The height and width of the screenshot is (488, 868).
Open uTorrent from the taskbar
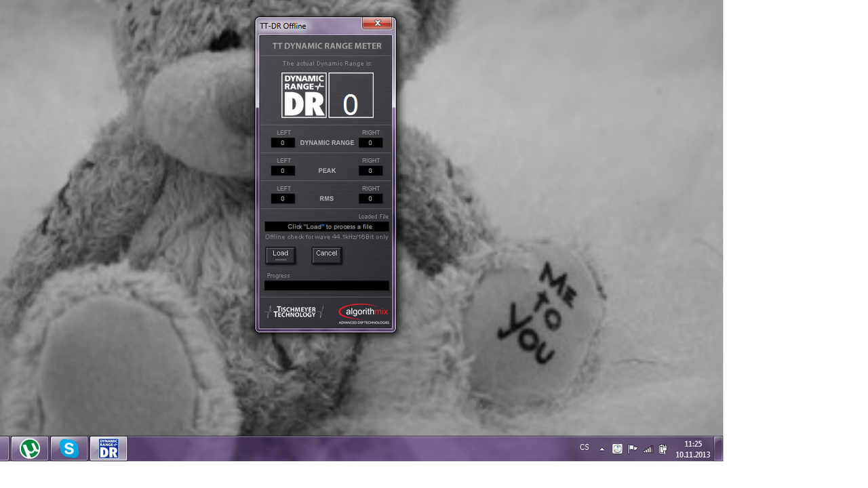point(30,449)
